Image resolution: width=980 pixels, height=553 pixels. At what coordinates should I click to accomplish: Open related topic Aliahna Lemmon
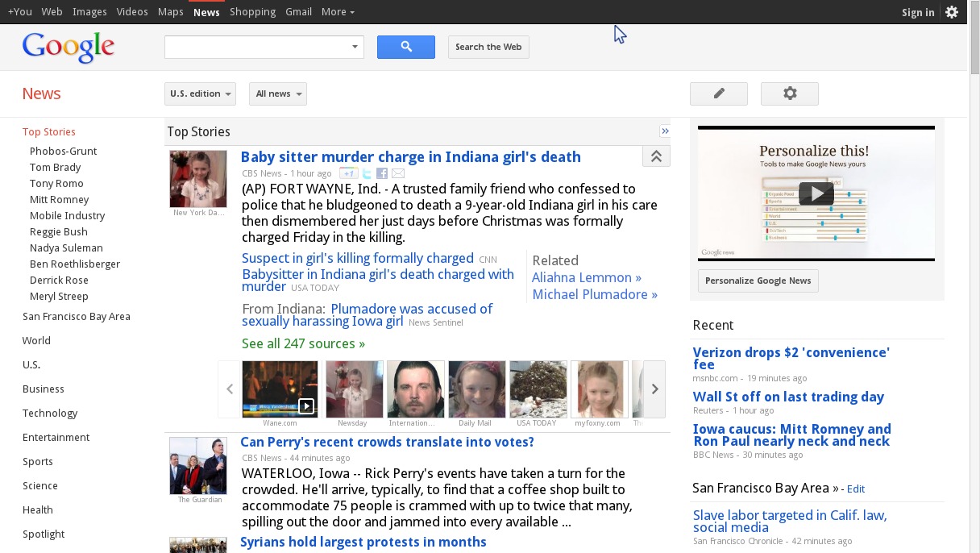point(587,277)
